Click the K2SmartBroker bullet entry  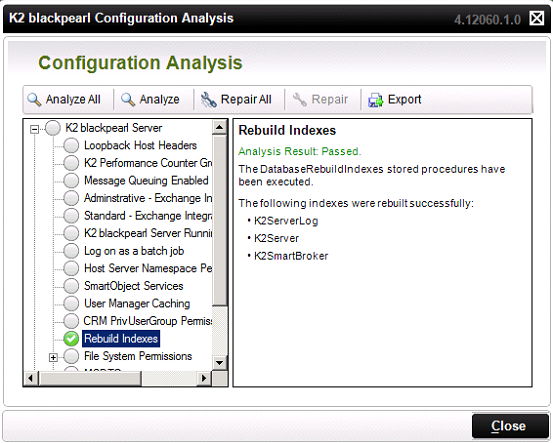pos(291,256)
